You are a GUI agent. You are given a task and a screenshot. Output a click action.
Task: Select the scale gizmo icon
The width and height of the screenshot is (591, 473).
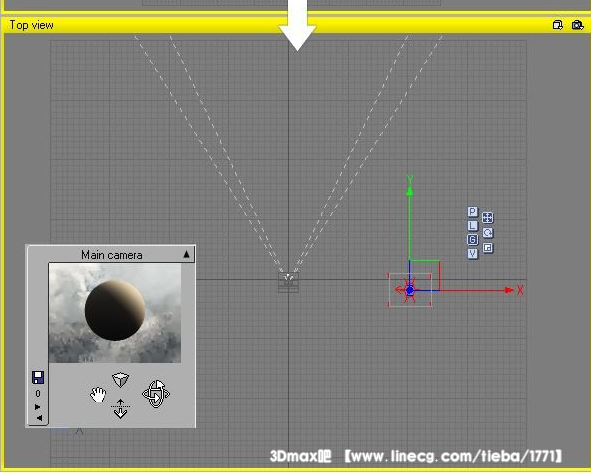(x=487, y=248)
